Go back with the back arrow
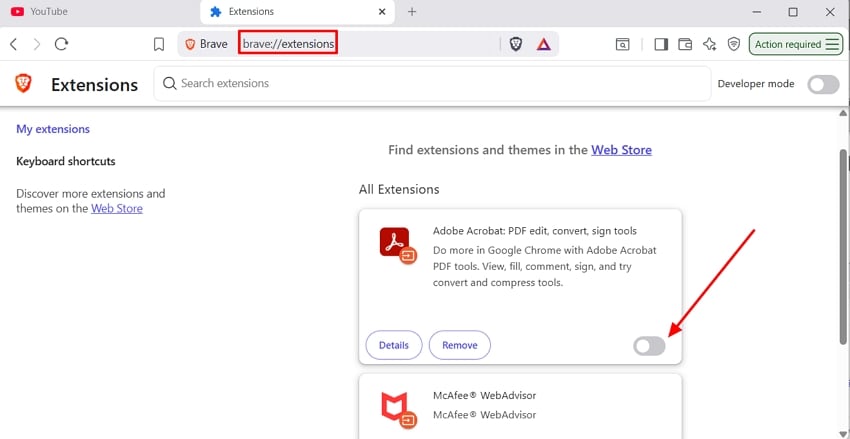The width and height of the screenshot is (850, 439). [14, 44]
